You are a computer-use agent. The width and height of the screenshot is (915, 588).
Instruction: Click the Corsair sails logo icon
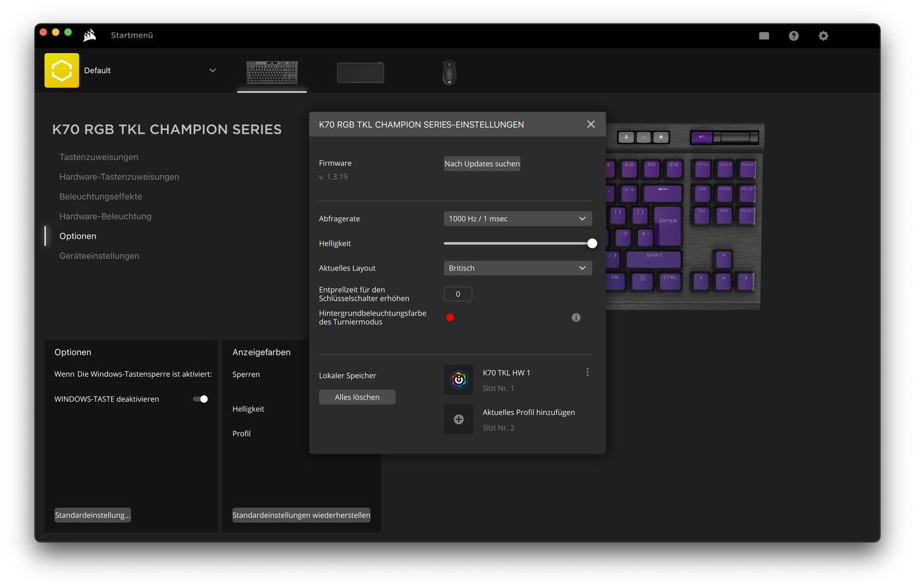coord(90,35)
